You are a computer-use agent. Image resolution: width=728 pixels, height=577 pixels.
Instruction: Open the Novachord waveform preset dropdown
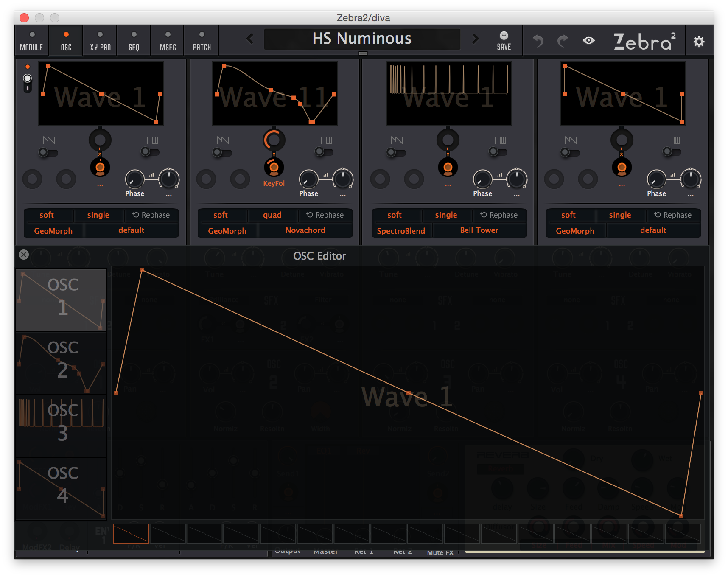point(305,230)
